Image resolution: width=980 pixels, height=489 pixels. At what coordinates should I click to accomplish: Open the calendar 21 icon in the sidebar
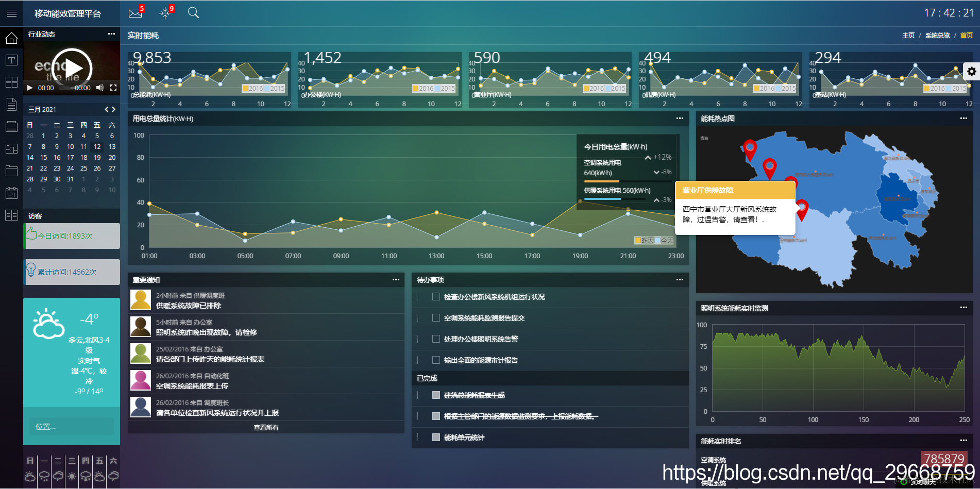pyautogui.click(x=11, y=193)
